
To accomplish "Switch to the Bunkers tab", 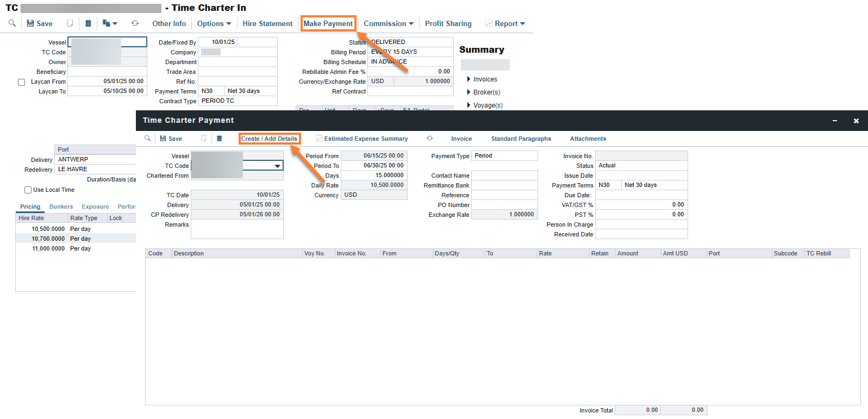I will click(x=61, y=207).
